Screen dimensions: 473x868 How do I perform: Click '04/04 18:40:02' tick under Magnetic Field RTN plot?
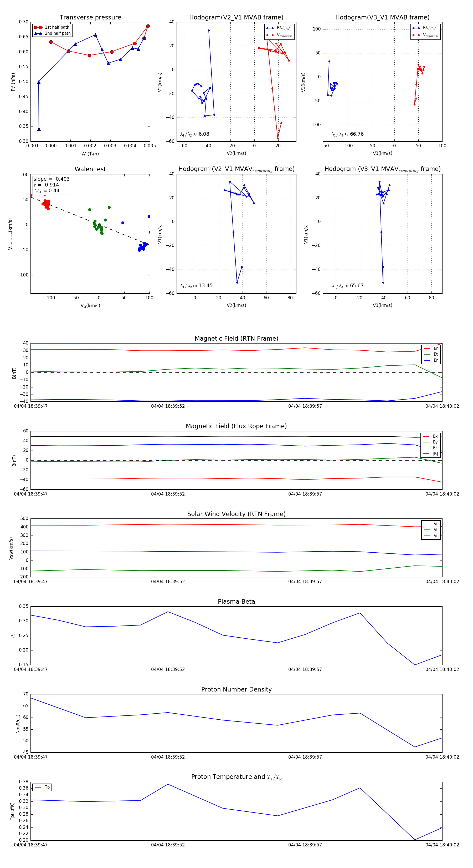point(442,406)
